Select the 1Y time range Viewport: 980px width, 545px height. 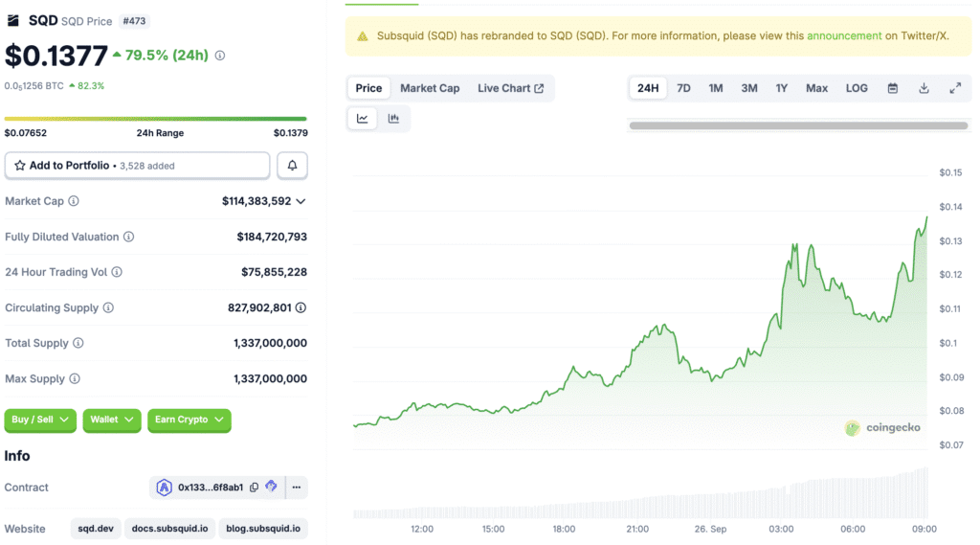pyautogui.click(x=781, y=88)
